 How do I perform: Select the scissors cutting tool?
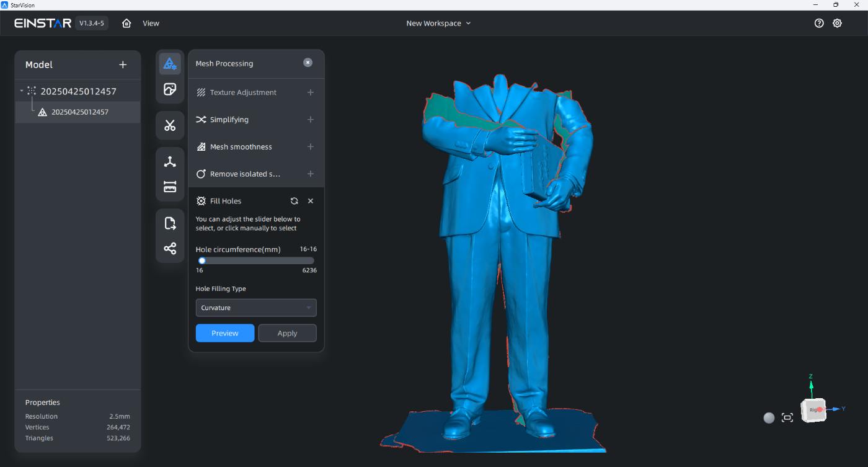click(x=170, y=125)
